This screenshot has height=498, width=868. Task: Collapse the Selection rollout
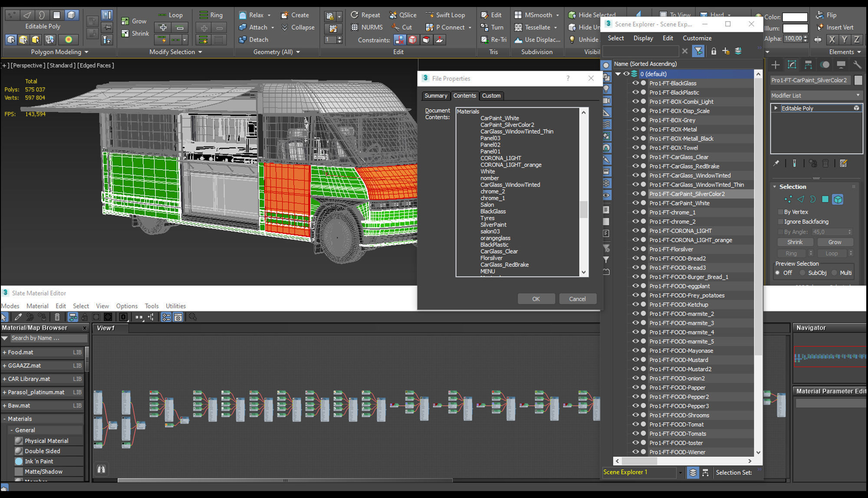pyautogui.click(x=775, y=187)
